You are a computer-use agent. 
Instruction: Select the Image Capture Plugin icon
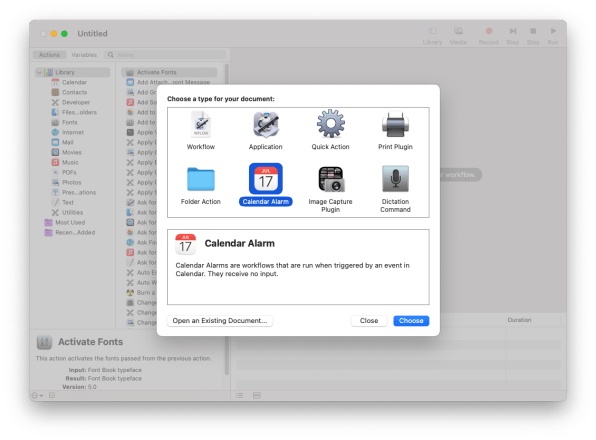331,179
